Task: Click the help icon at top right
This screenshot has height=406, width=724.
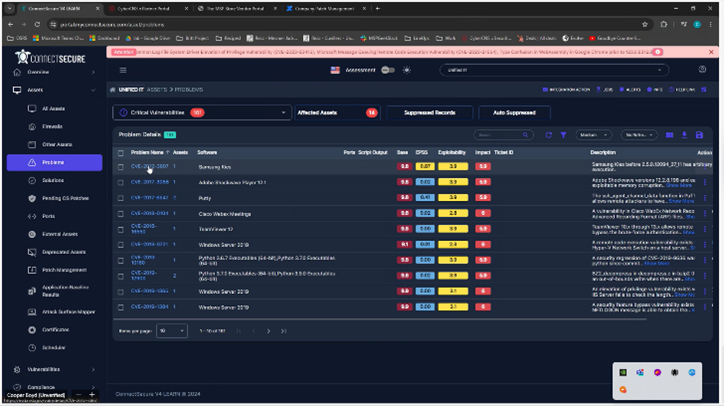Action: (x=702, y=69)
